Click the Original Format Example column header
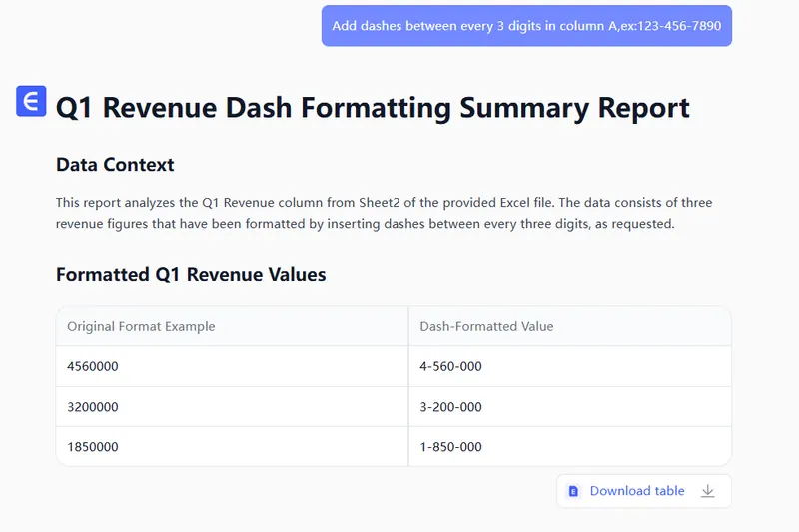This screenshot has width=799, height=532. click(x=141, y=326)
